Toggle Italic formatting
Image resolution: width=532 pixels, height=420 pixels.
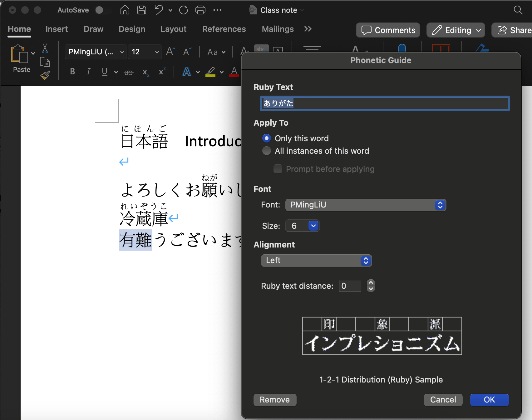[x=88, y=72]
